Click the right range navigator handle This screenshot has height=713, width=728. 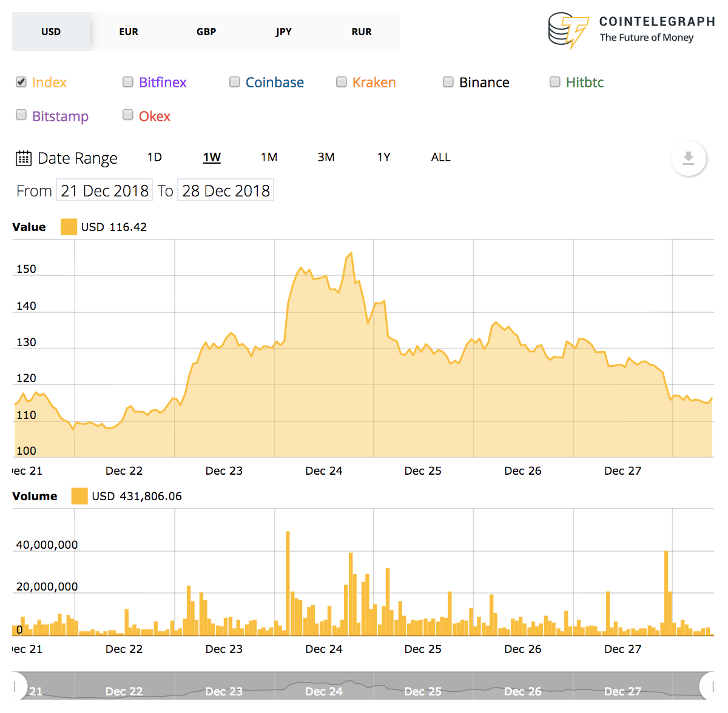click(709, 686)
